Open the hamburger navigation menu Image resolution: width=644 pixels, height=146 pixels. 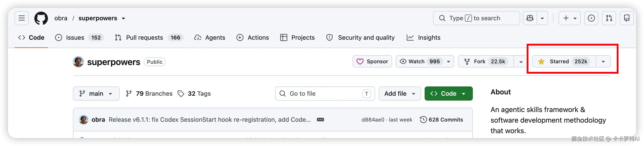pyautogui.click(x=21, y=18)
